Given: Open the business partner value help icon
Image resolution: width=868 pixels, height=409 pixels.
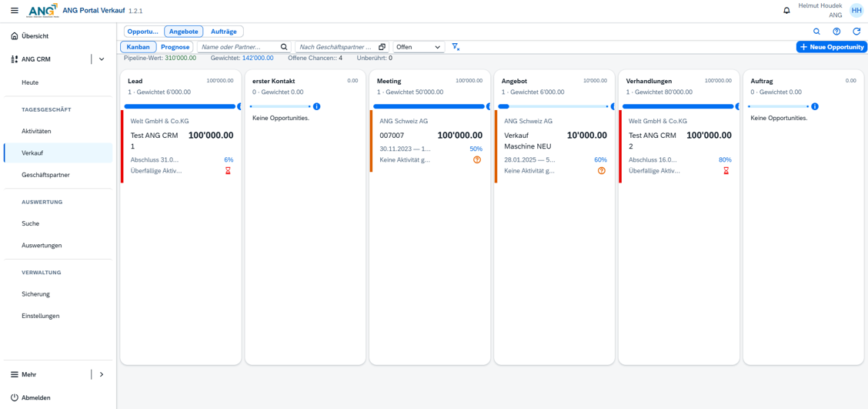Looking at the screenshot, I should pos(382,47).
